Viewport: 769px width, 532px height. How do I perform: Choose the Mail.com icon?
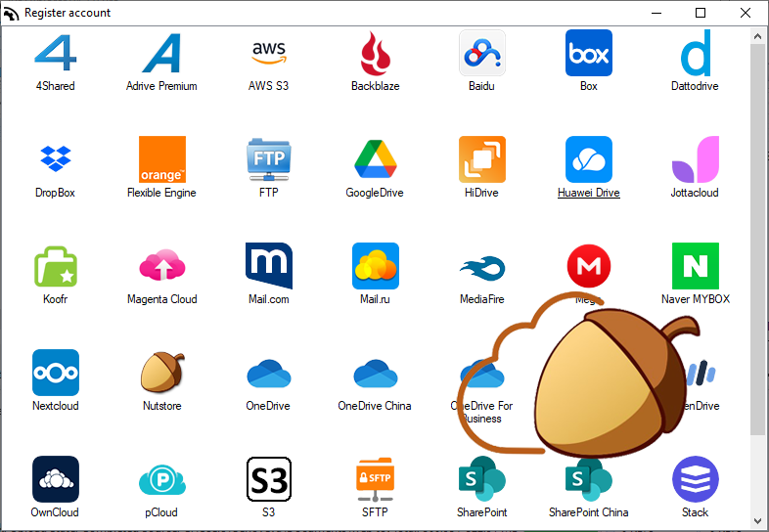[269, 266]
